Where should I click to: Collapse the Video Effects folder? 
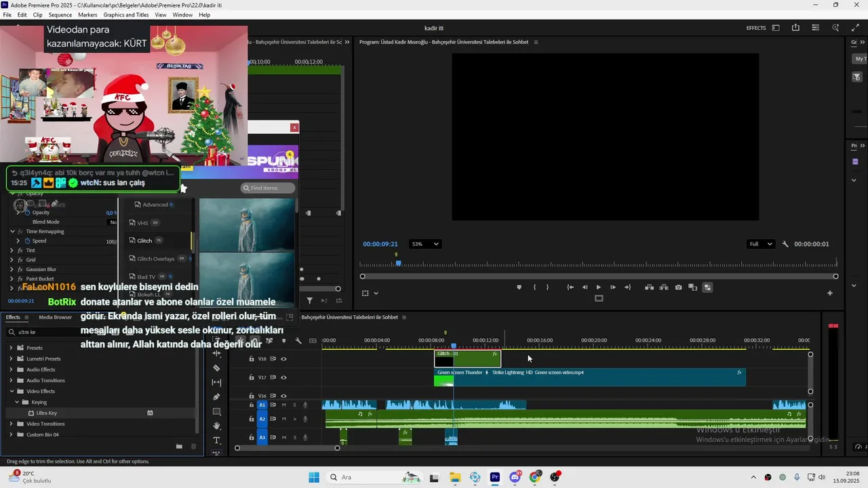[x=12, y=391]
